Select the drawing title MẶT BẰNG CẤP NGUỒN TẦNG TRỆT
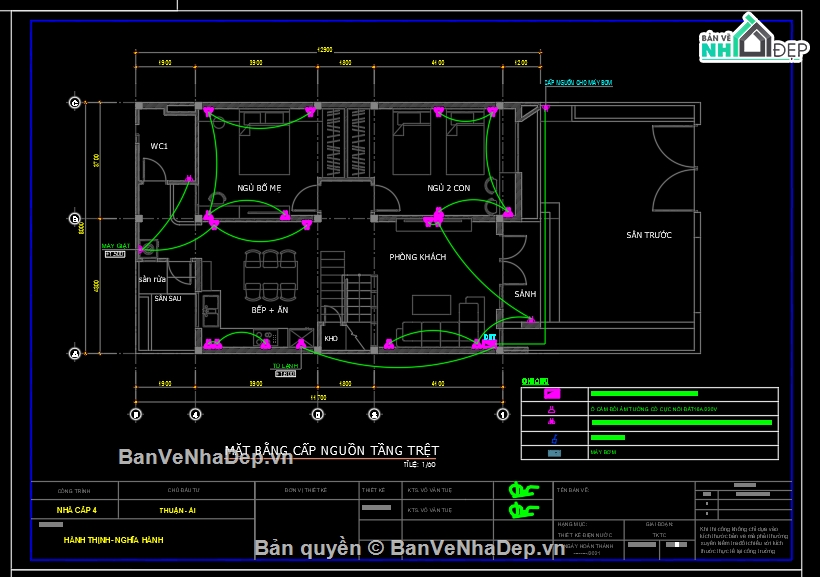 332,450
